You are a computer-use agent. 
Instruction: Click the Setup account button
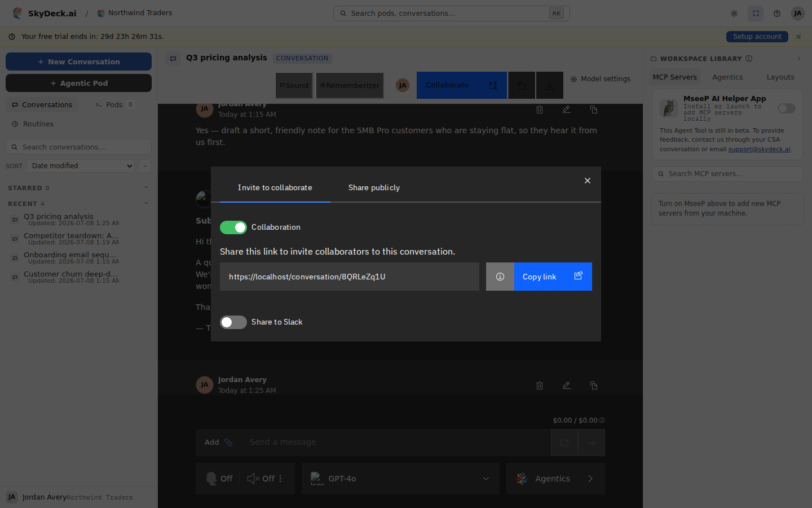[757, 37]
